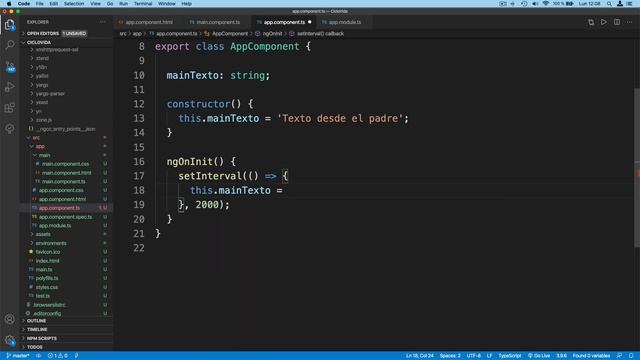Switch to the app.component.html tab
This screenshot has width=640, height=360.
pyautogui.click(x=149, y=22)
